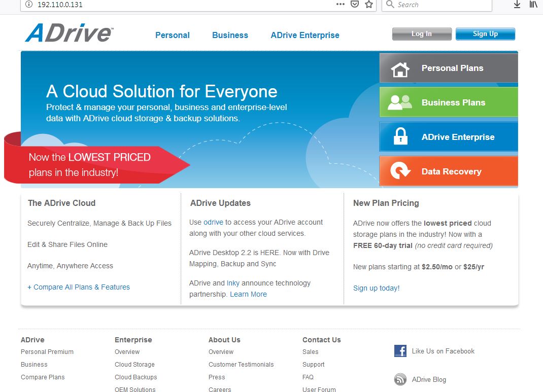Open Cloud Storage footer link
The height and width of the screenshot is (392, 543).
(134, 364)
